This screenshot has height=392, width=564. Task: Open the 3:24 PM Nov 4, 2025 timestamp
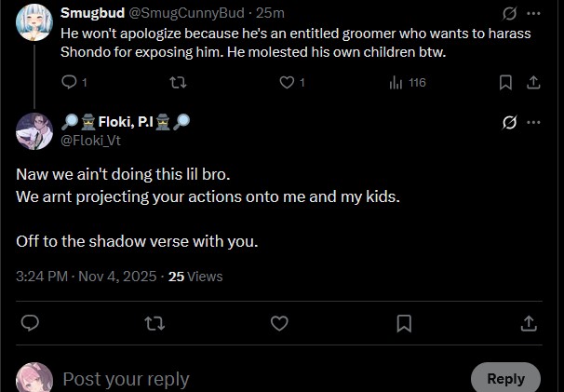[87, 276]
